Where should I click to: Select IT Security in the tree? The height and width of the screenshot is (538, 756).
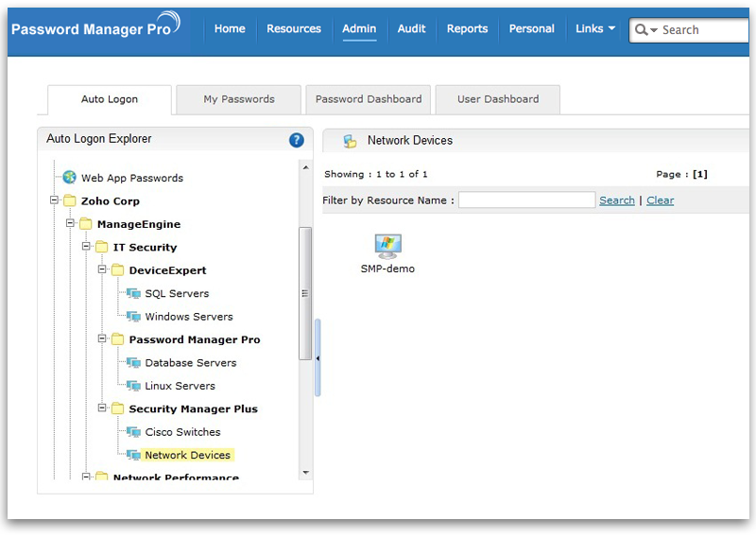[x=146, y=248]
